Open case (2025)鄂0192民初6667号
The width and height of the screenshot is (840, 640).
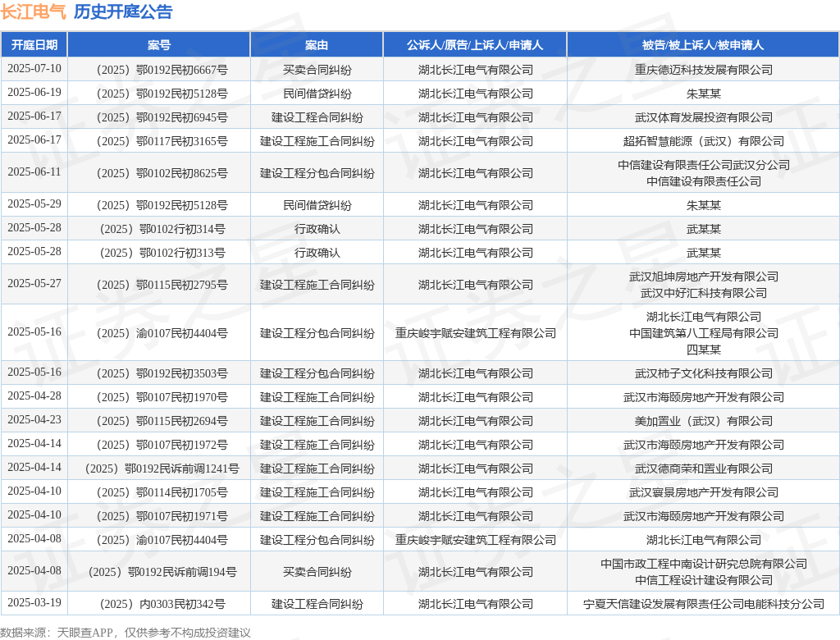click(159, 70)
